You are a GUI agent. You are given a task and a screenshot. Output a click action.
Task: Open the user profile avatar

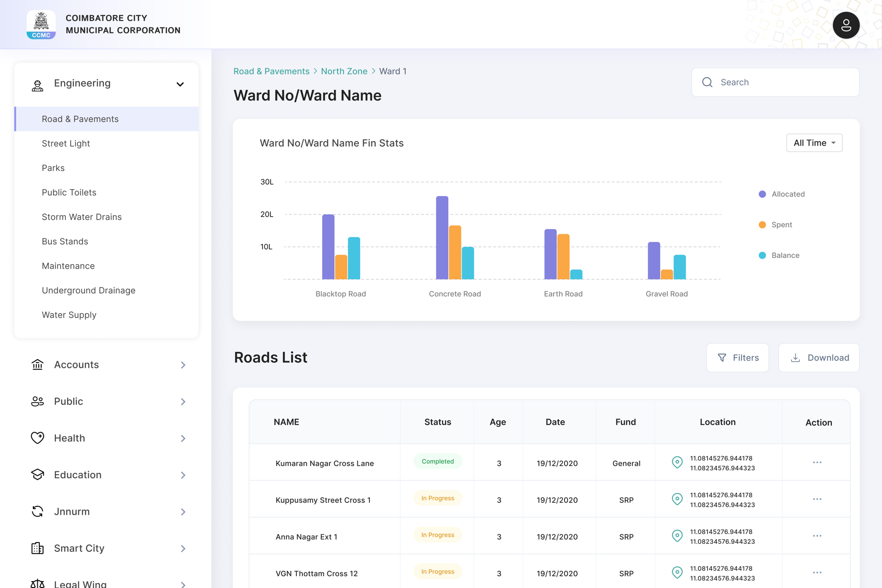846,25
